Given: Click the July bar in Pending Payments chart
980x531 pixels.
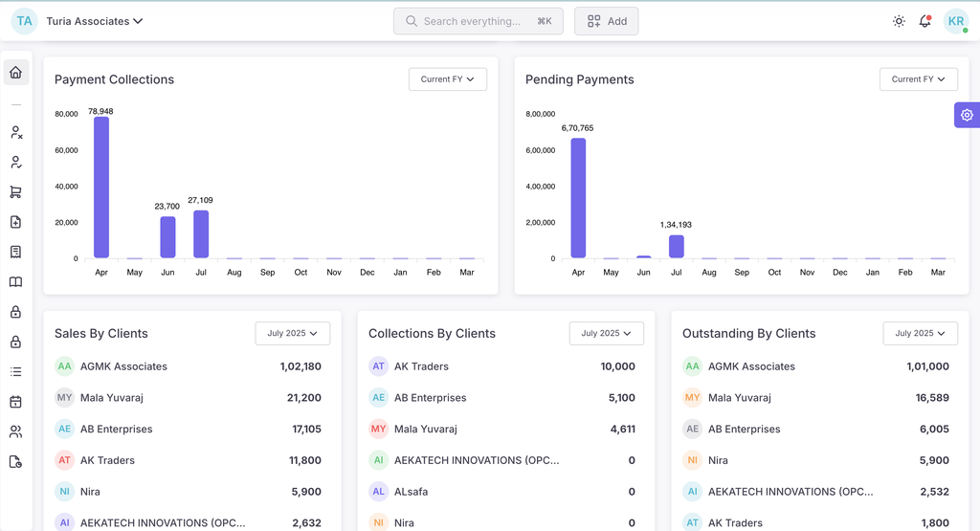Looking at the screenshot, I should pyautogui.click(x=677, y=247).
